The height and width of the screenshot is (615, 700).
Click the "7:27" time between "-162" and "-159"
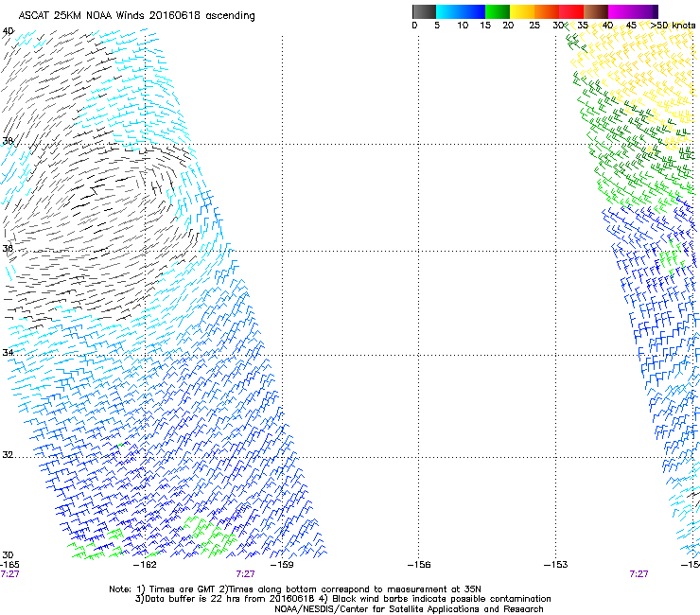tap(246, 574)
